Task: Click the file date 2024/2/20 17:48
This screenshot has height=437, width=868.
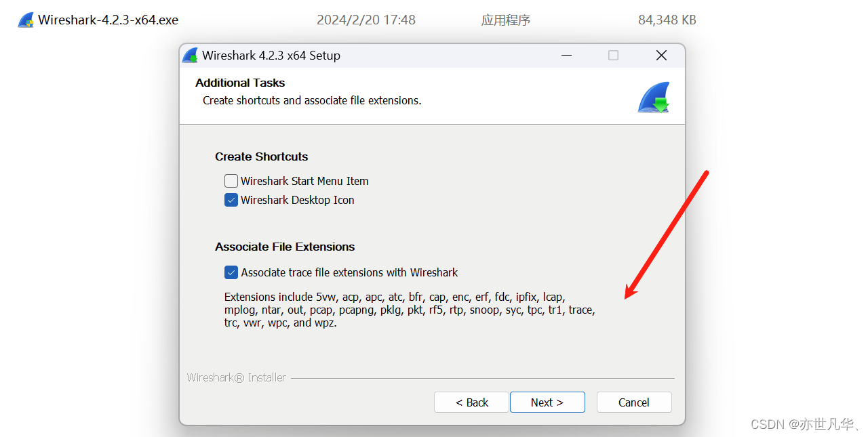Action: [366, 20]
